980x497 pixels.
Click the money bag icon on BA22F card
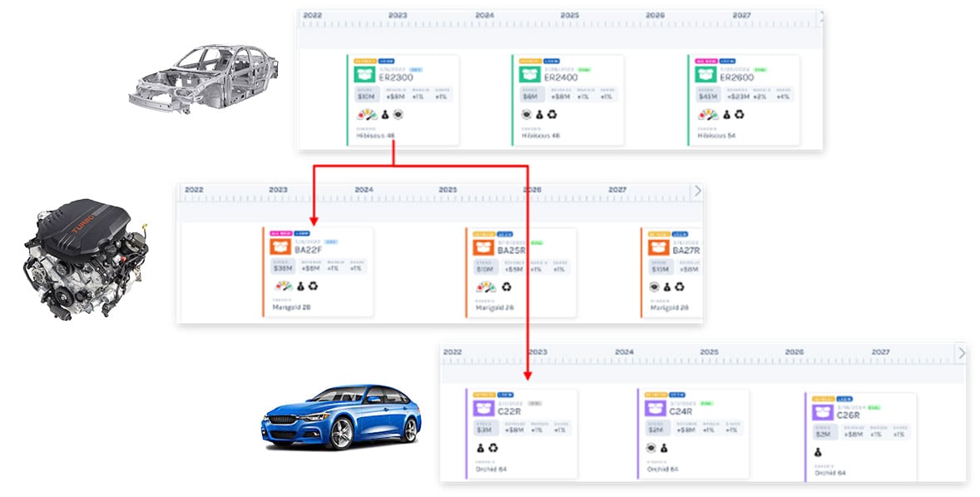pyautogui.click(x=301, y=286)
